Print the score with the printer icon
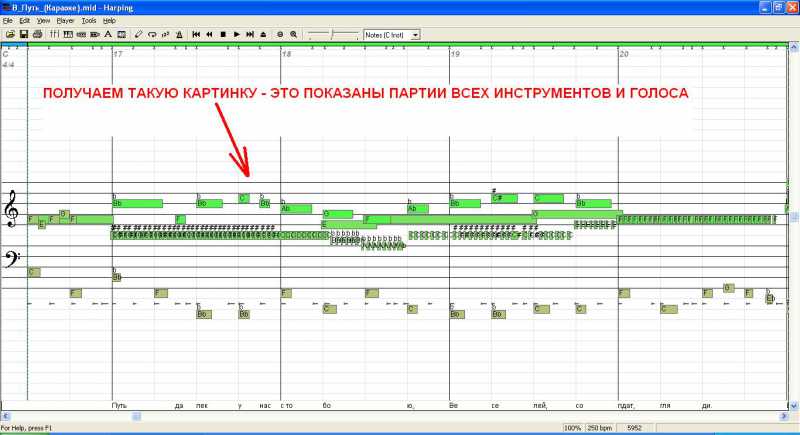The image size is (800, 435). (x=37, y=35)
